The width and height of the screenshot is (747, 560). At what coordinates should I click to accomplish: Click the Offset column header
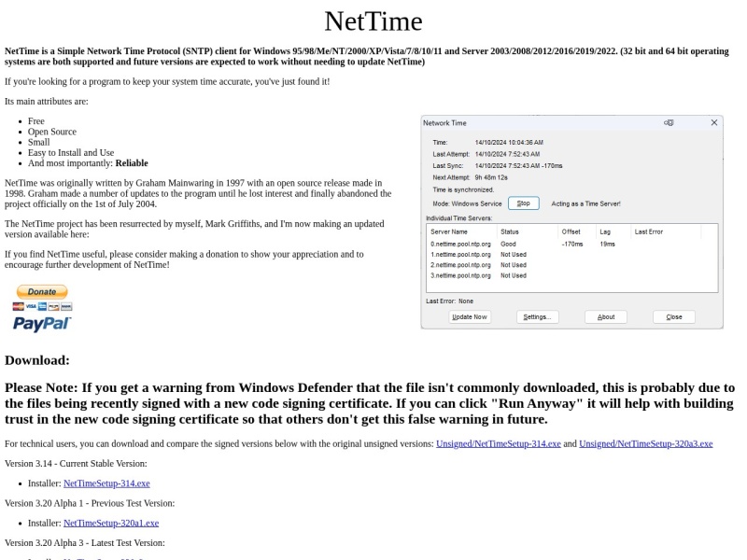[x=571, y=231]
